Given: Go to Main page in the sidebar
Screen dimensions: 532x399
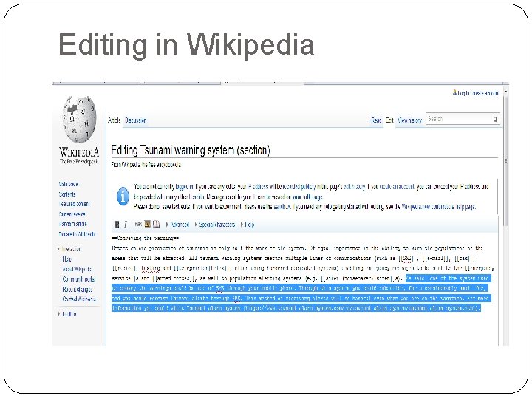Looking at the screenshot, I should (68, 184).
